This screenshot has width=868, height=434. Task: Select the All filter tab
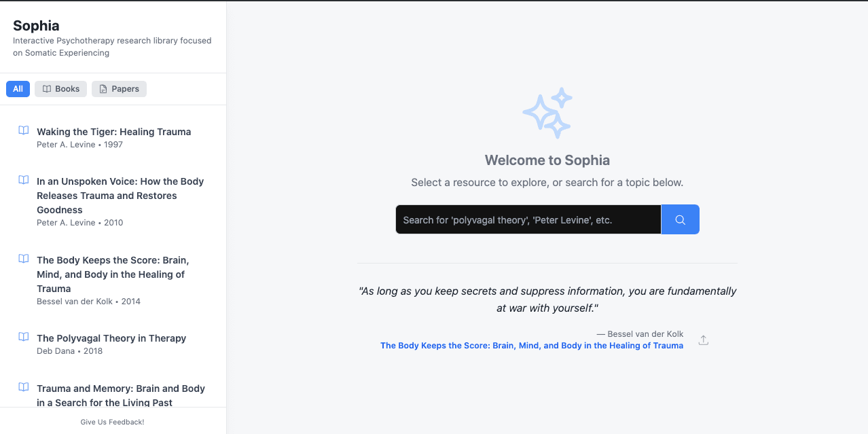point(18,88)
